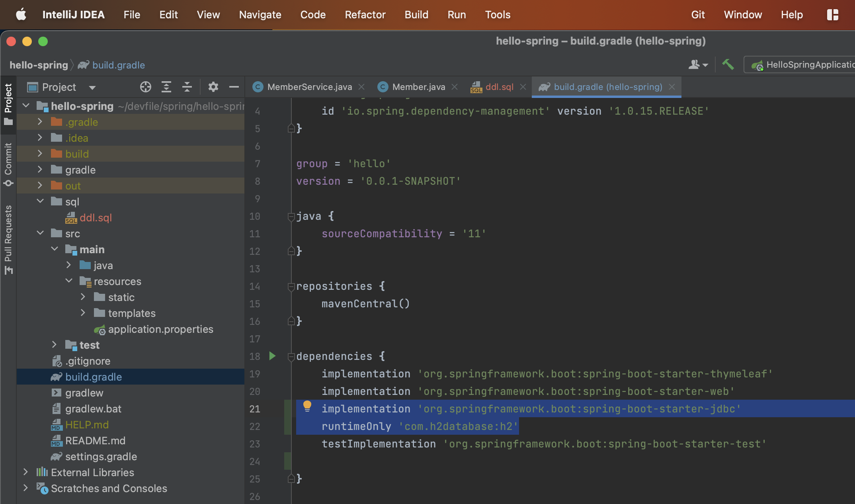This screenshot has width=855, height=504.
Task: Open the code-with-me user icon dropdown
Action: point(698,64)
